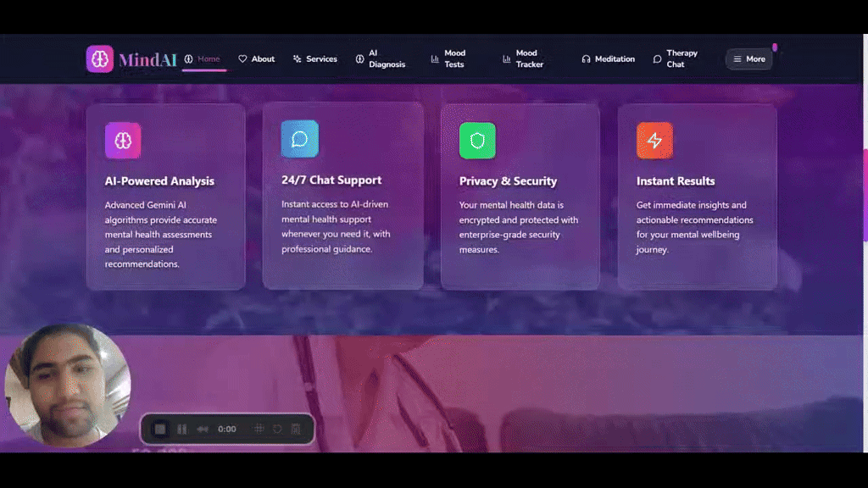
Task: Go to the Home nav tab
Action: [x=203, y=58]
